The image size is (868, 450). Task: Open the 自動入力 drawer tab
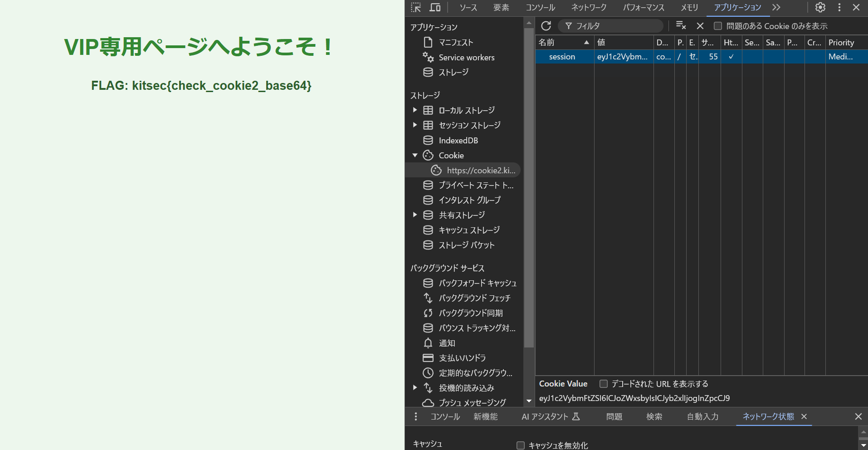(702, 416)
